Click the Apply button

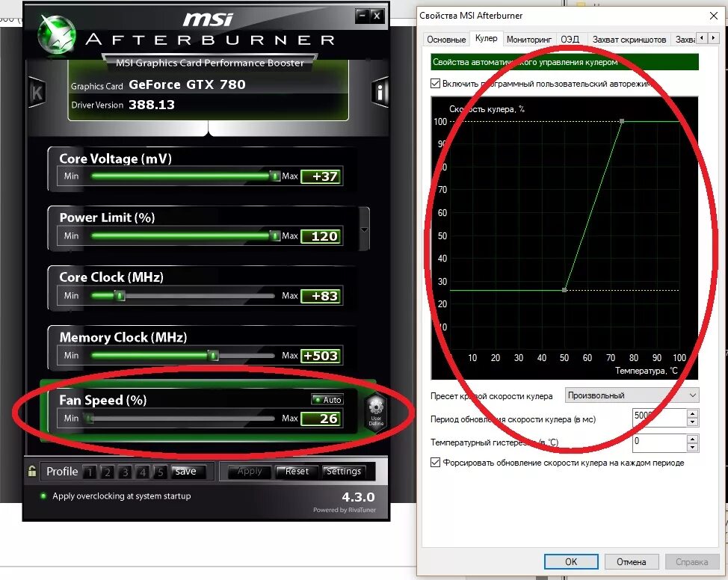pyautogui.click(x=250, y=472)
